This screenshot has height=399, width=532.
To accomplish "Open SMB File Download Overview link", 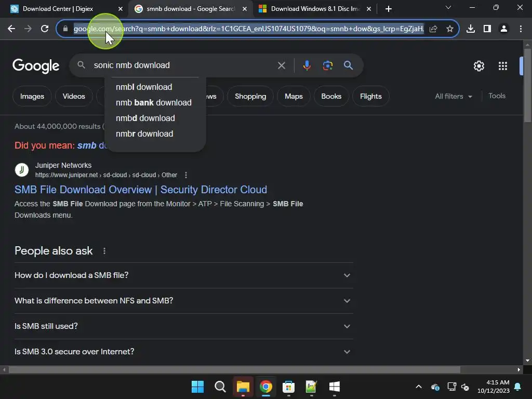I will point(140,190).
